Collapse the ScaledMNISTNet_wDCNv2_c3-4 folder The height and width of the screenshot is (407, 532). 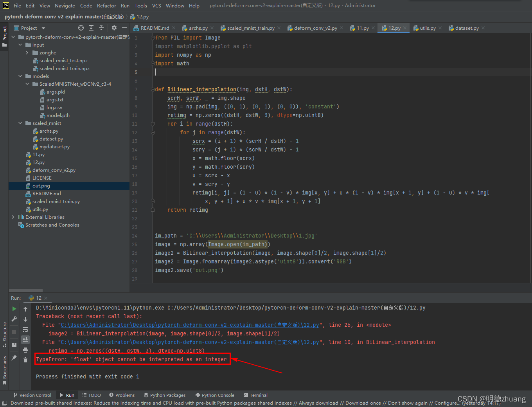click(27, 84)
